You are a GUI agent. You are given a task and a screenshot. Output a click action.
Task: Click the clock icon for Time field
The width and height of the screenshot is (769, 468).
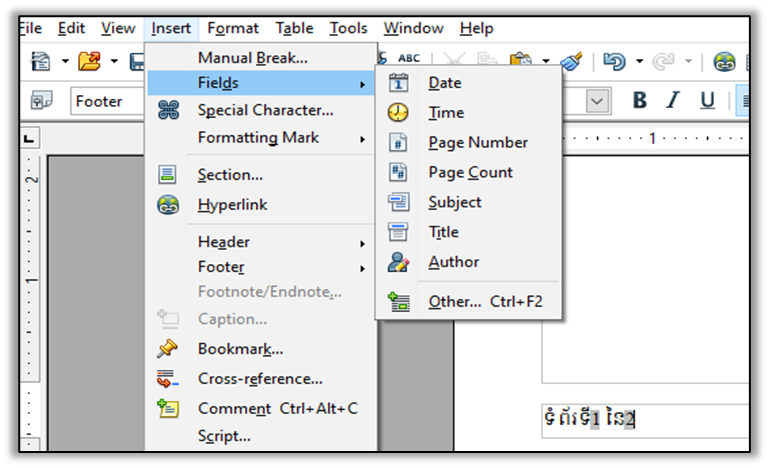[x=398, y=113]
